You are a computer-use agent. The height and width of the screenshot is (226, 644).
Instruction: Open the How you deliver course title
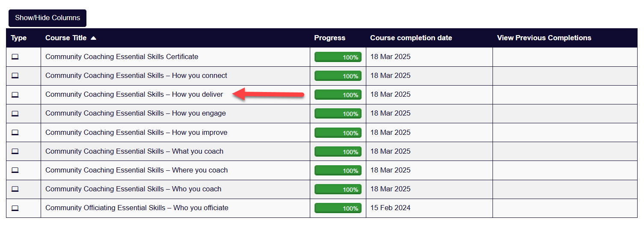(x=134, y=94)
